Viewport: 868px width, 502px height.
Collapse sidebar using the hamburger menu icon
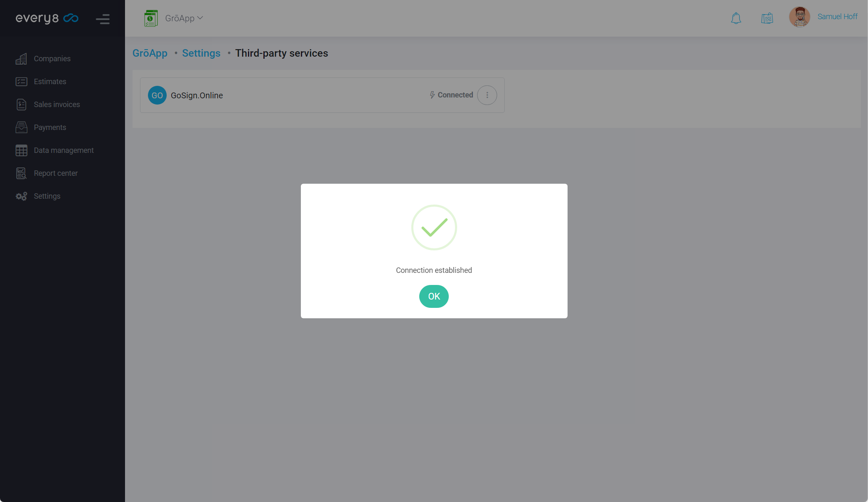point(103,19)
